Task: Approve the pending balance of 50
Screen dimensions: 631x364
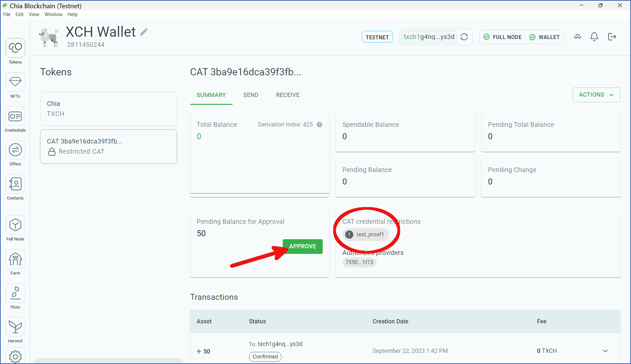Action: click(303, 246)
